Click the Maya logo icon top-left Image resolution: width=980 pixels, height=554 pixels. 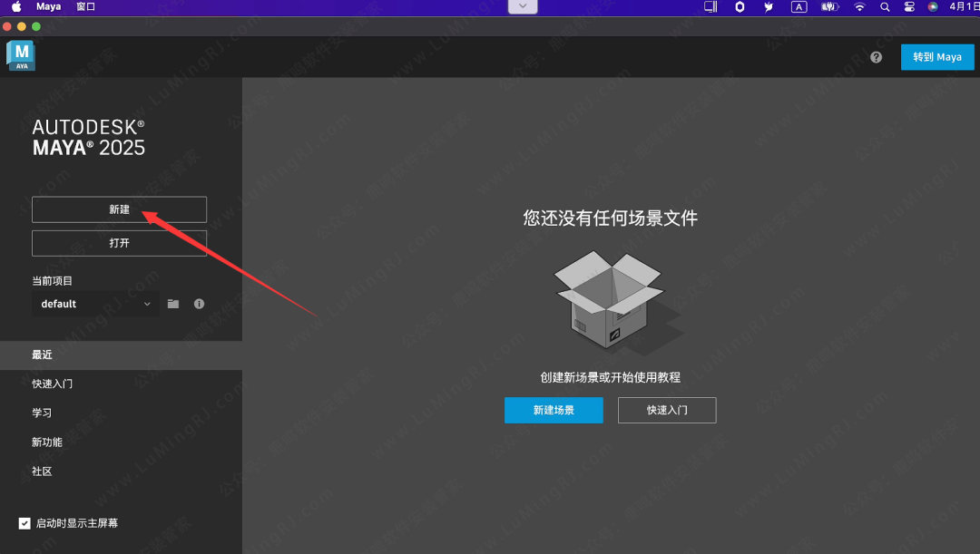coord(20,55)
